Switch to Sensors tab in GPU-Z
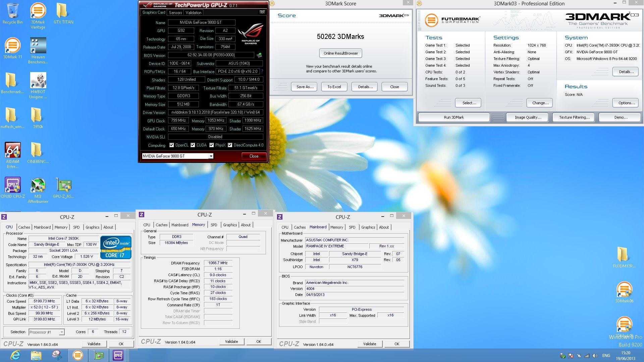The image size is (644, 362). tap(175, 13)
